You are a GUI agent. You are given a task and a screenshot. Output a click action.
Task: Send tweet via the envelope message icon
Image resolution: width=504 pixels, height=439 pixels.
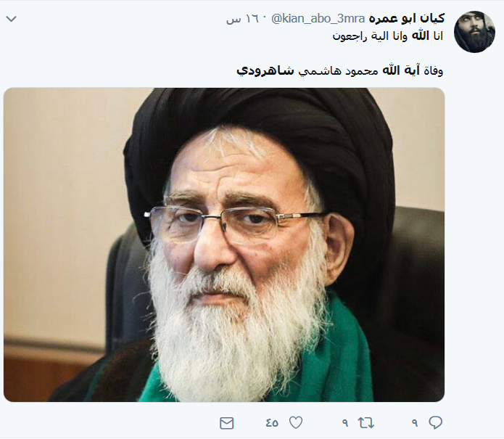[x=226, y=423]
